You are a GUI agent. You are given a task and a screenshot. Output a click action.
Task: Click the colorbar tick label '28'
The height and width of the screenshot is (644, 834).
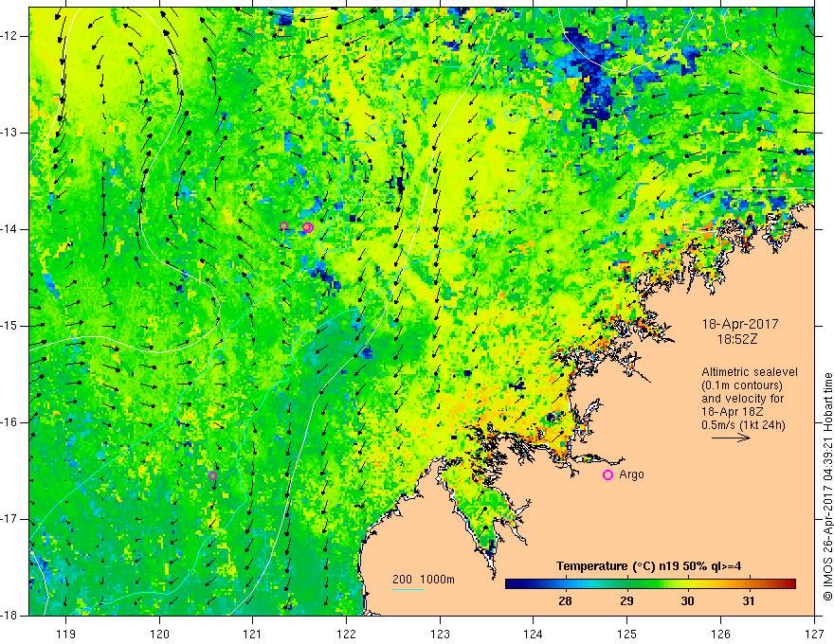(x=566, y=601)
